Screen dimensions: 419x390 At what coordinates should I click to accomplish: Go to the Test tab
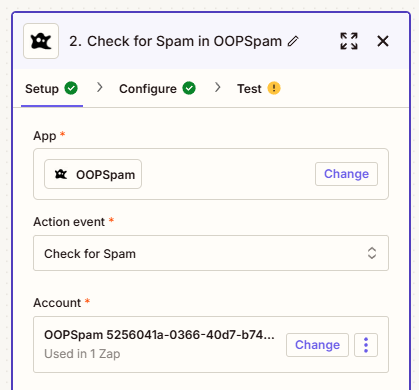pyautogui.click(x=259, y=89)
